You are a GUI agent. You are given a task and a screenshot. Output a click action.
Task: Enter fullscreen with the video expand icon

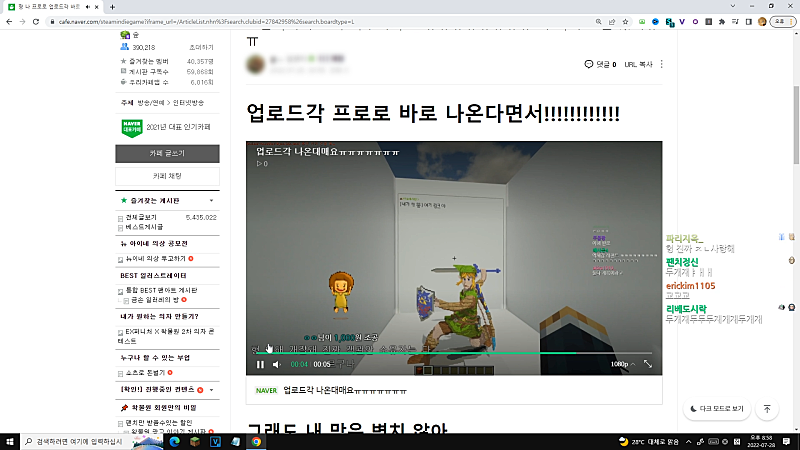(x=648, y=364)
